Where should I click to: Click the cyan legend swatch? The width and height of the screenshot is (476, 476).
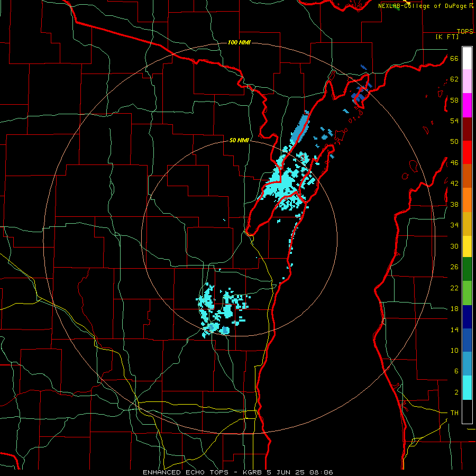click(467, 388)
